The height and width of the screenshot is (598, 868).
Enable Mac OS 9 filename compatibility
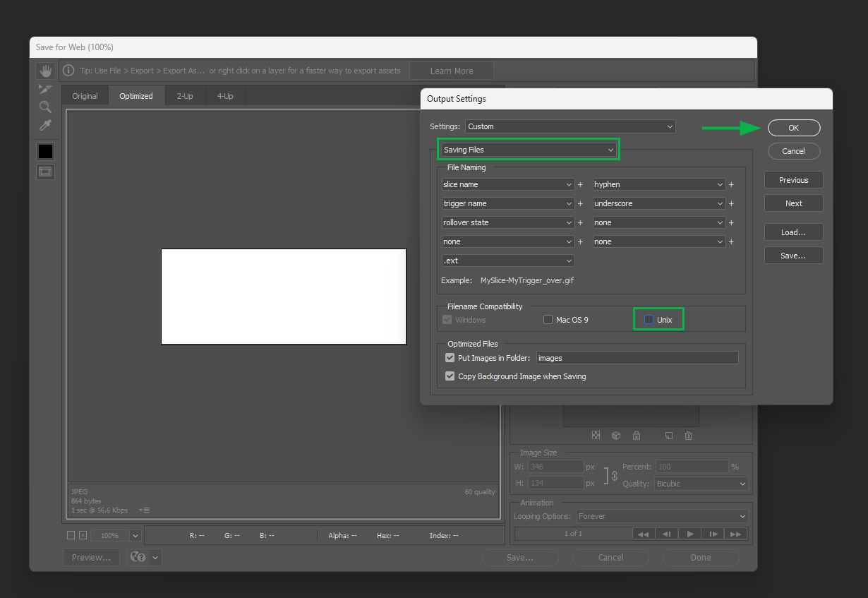pos(548,320)
